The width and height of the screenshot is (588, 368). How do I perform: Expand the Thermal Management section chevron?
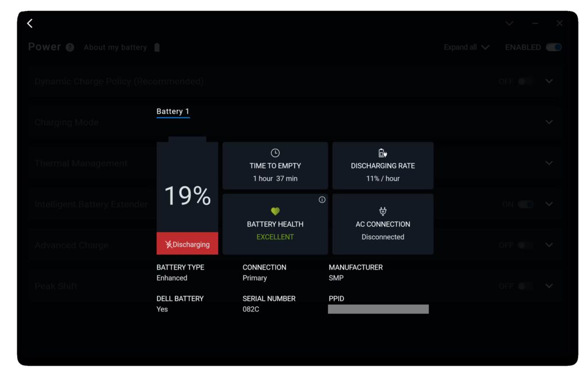(549, 163)
